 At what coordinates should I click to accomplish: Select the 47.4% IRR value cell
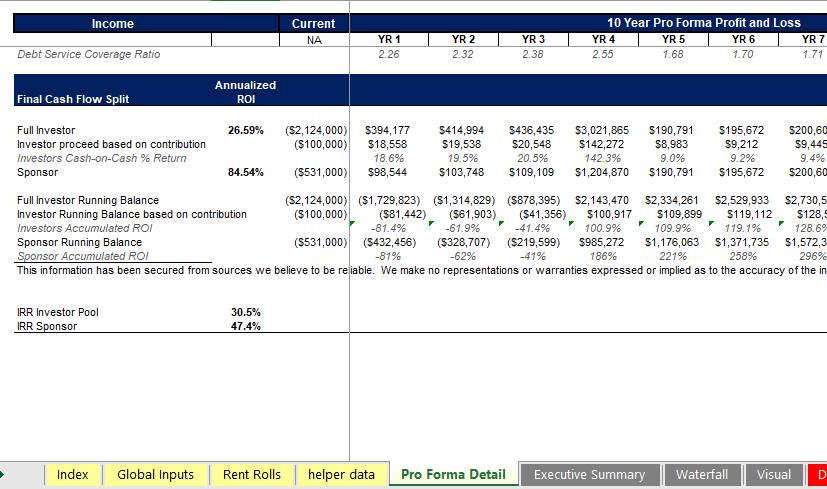246,327
